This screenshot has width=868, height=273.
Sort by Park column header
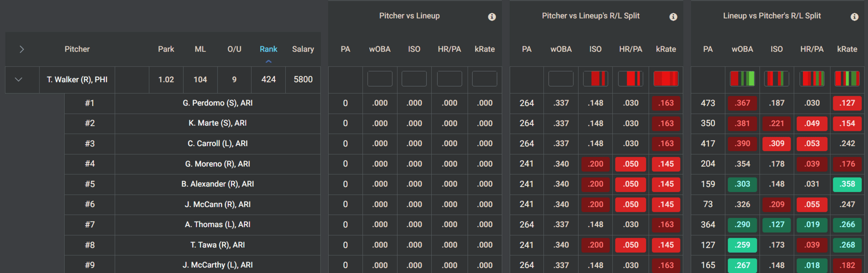pyautogui.click(x=166, y=49)
